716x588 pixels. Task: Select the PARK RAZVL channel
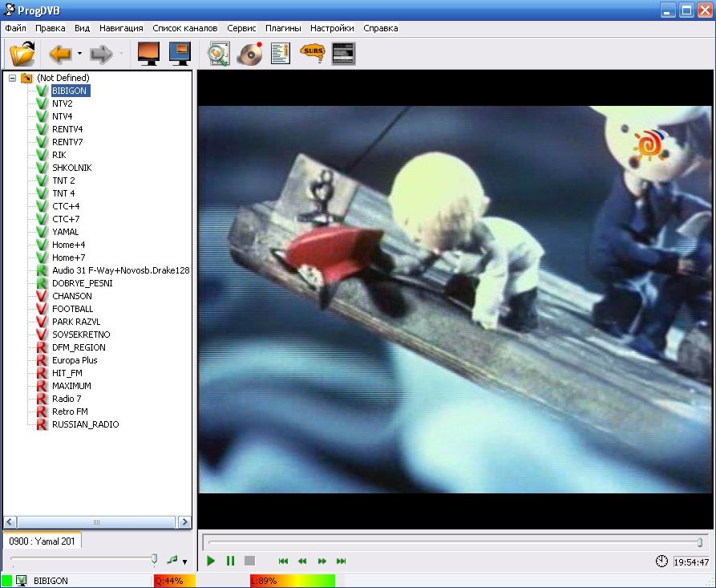[76, 321]
